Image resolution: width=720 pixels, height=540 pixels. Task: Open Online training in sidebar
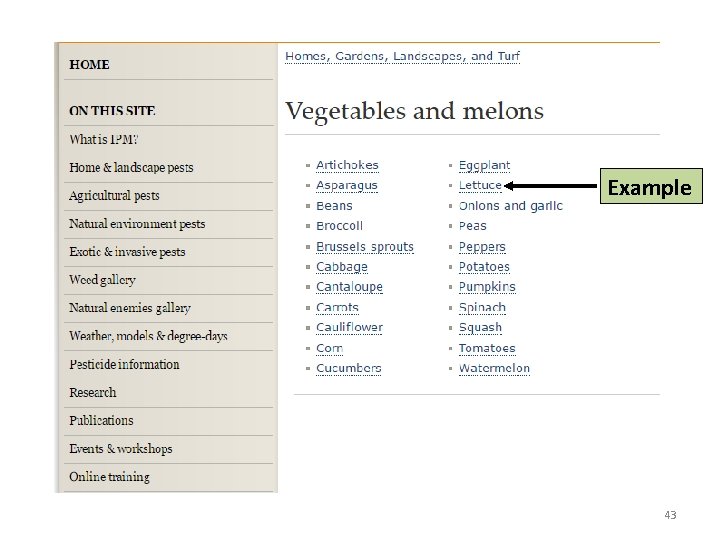(x=109, y=477)
